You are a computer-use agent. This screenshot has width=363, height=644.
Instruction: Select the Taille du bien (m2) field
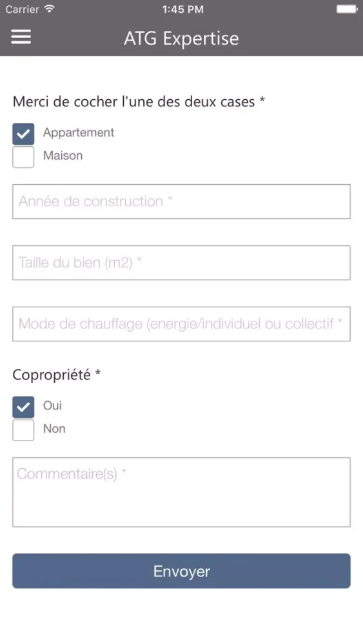pos(181,263)
